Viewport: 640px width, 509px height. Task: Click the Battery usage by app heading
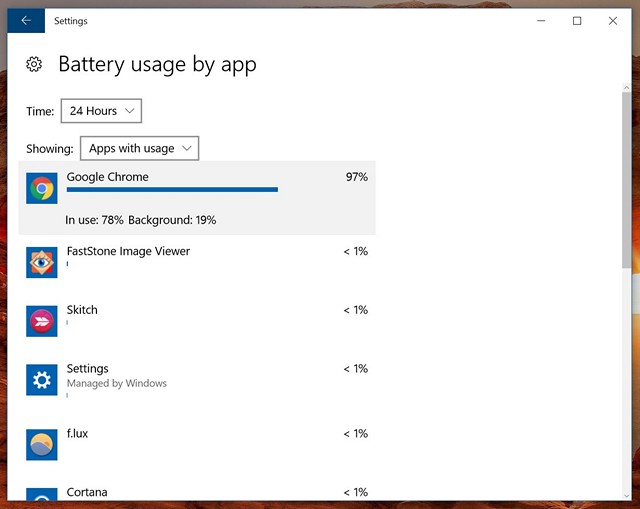158,64
